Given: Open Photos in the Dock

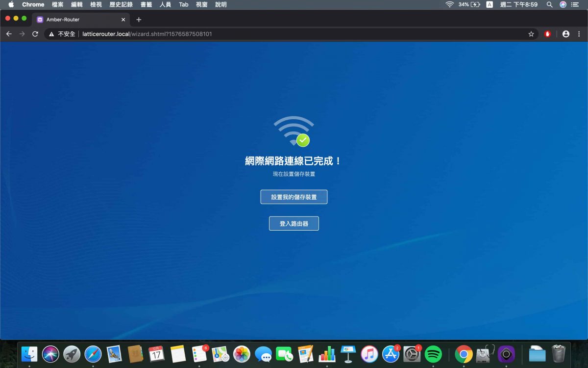Looking at the screenshot, I should click(242, 354).
